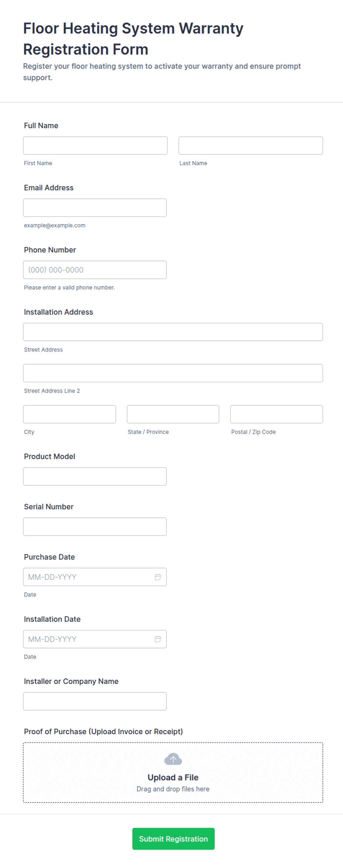Select the Phone Number field

[95, 270]
